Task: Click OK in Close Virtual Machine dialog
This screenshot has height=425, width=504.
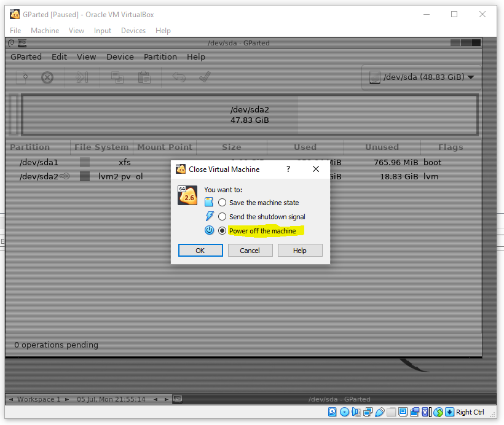Action: 200,250
